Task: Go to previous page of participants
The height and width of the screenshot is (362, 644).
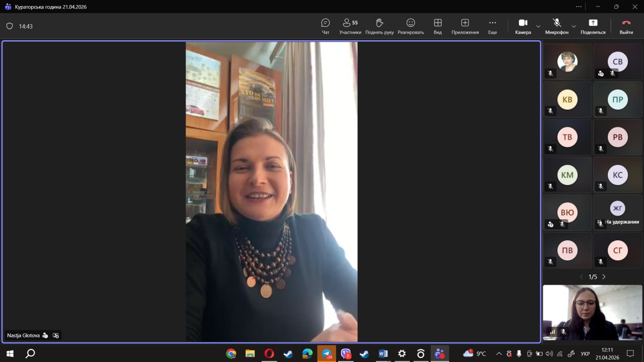Action: (582, 277)
